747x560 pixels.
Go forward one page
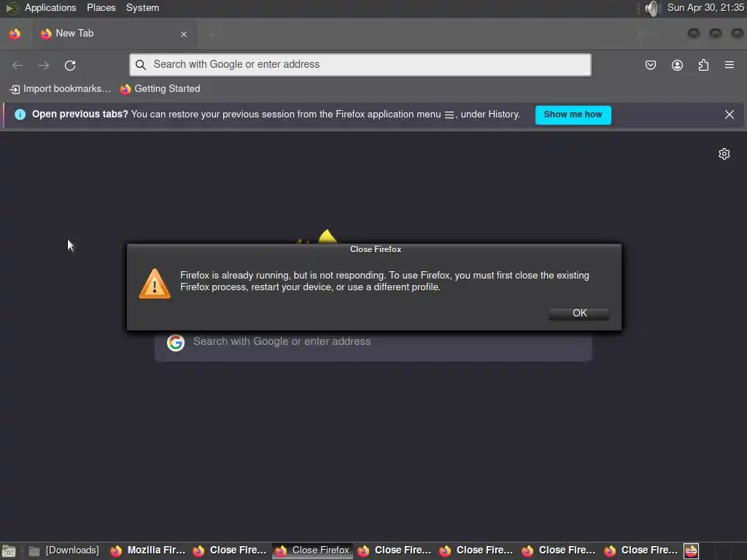(x=44, y=65)
